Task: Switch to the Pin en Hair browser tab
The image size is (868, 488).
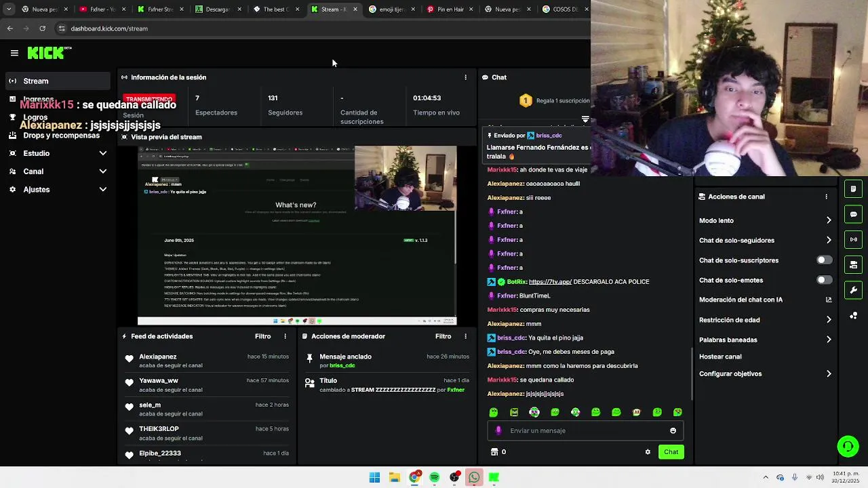Action: (x=449, y=9)
